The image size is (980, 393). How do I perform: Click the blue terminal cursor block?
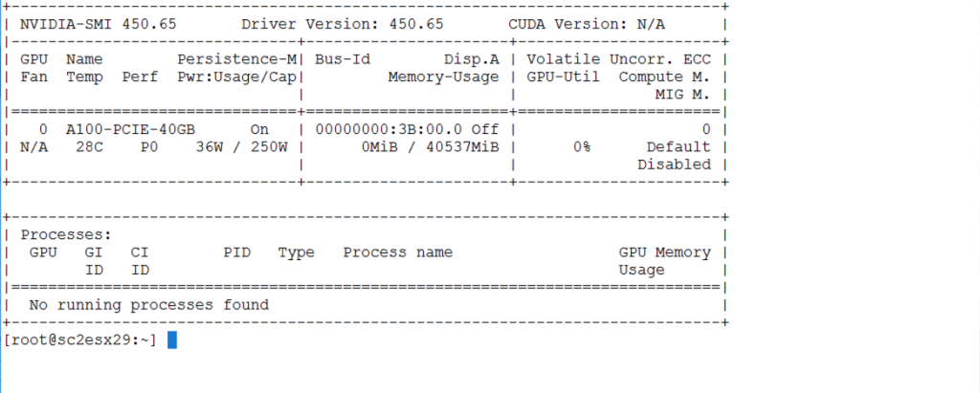point(172,340)
